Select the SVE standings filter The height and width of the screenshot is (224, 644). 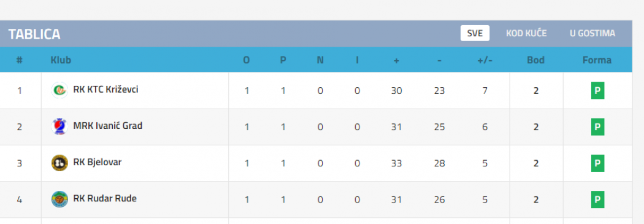click(475, 33)
